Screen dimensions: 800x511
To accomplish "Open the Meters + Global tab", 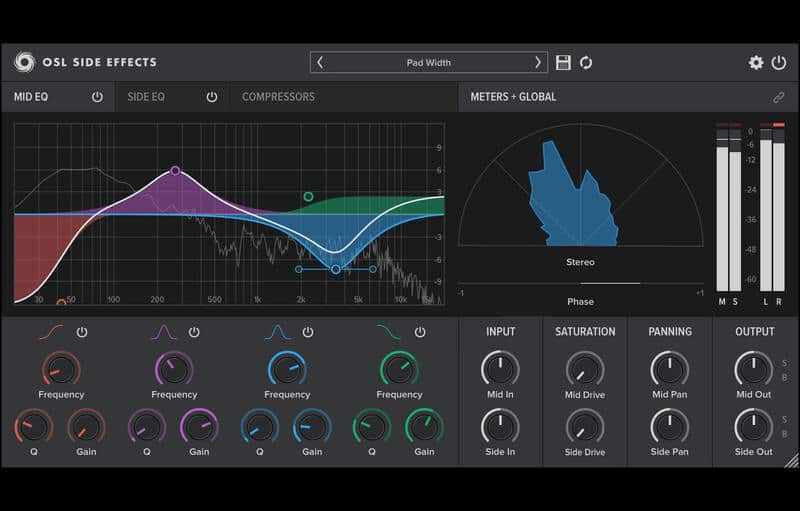I will tap(513, 97).
